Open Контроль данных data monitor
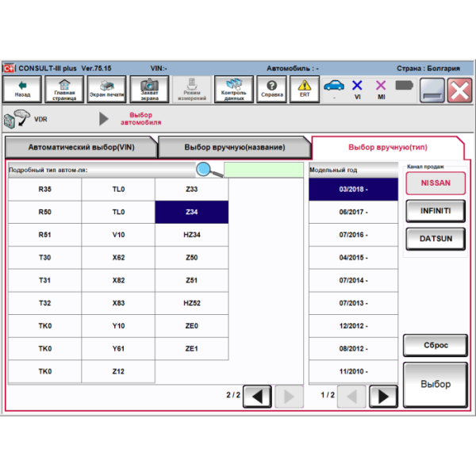Screen dimensions: 476x476 click(x=234, y=89)
